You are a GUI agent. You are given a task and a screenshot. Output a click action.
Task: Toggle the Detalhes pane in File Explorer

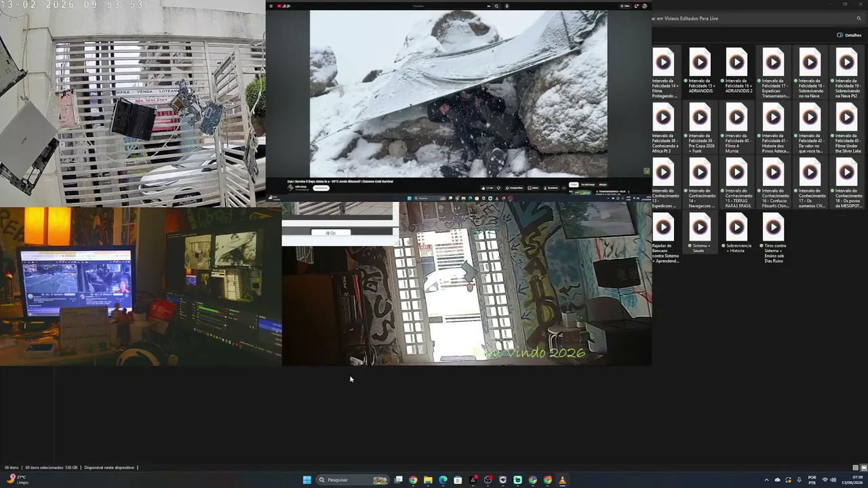coord(849,35)
